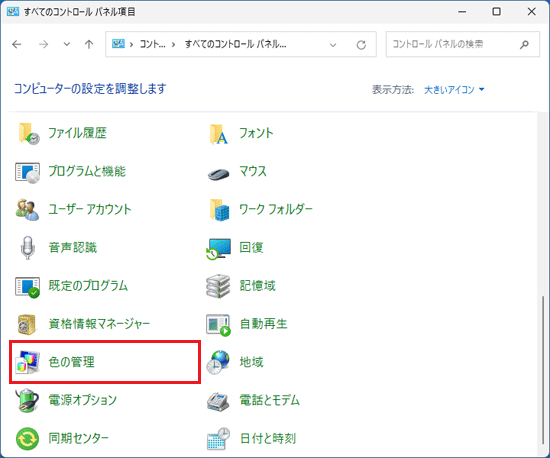Click the すべてのコントロール パネル... breadcrumb
550x458 pixels.
tap(235, 44)
